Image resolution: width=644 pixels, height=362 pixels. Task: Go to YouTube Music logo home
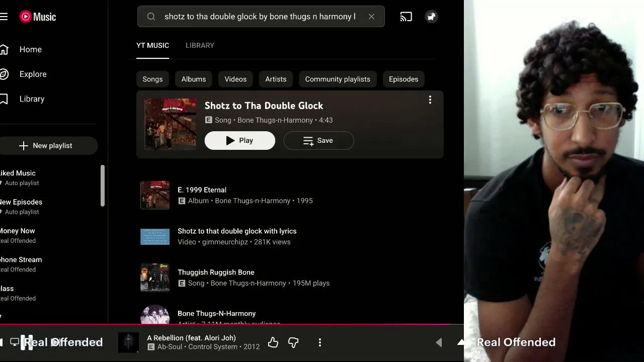pyautogui.click(x=38, y=17)
